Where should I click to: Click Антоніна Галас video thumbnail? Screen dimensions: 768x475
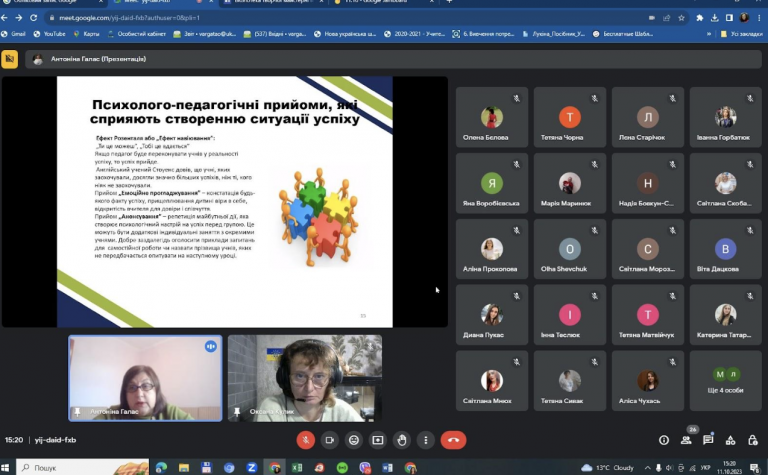(x=145, y=378)
